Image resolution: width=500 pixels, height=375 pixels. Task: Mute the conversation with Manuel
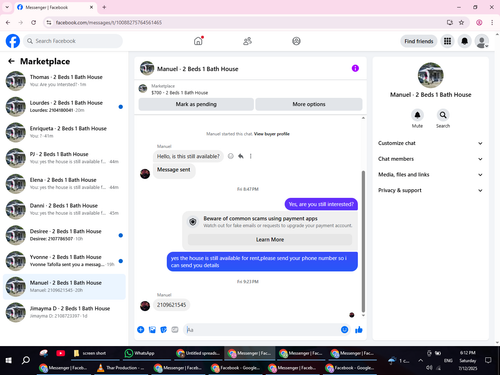pyautogui.click(x=417, y=115)
